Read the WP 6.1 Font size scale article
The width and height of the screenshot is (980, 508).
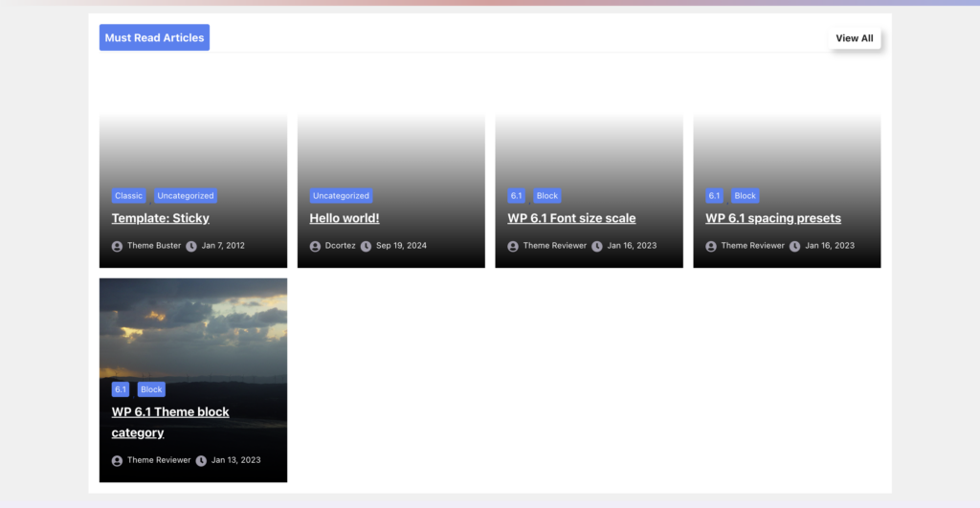pyautogui.click(x=571, y=218)
